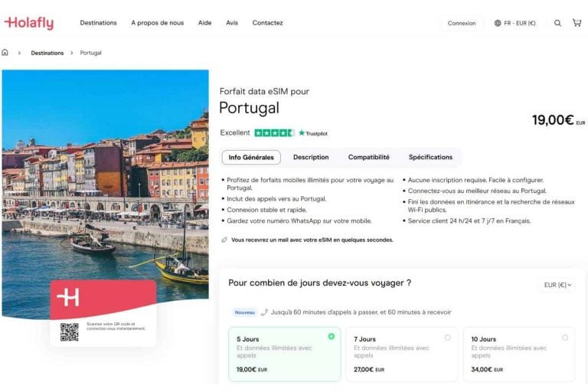The width and height of the screenshot is (588, 392).
Task: Click the Destinations breadcrumb link
Action: click(47, 53)
